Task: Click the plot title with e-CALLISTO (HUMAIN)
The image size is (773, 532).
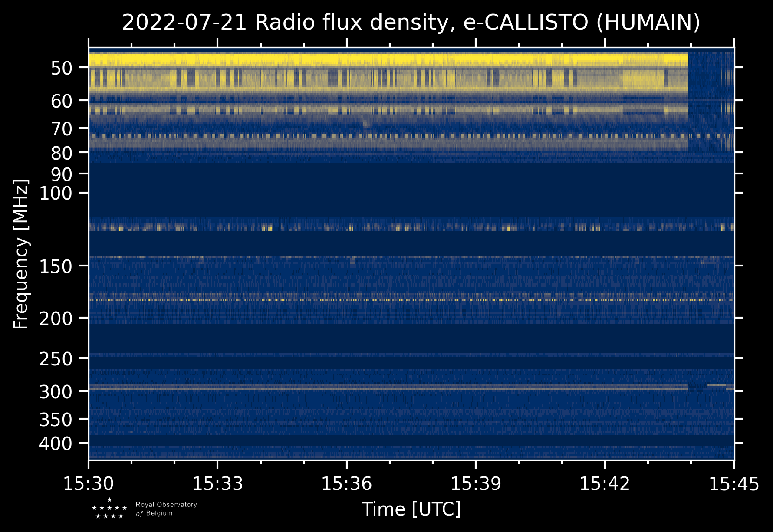Action: [411, 23]
